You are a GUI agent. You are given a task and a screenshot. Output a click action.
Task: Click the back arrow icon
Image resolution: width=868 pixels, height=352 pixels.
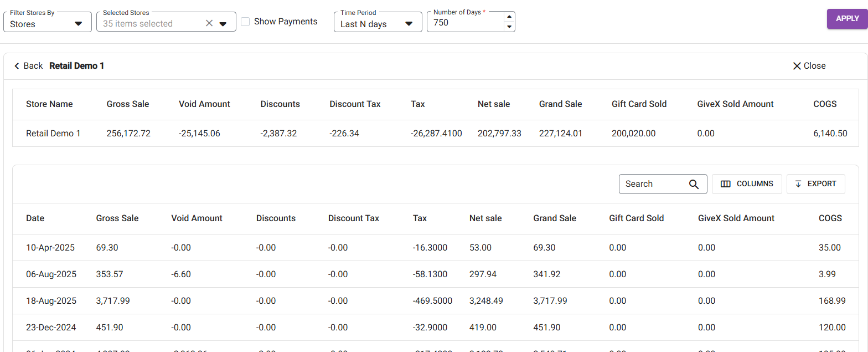coord(17,66)
